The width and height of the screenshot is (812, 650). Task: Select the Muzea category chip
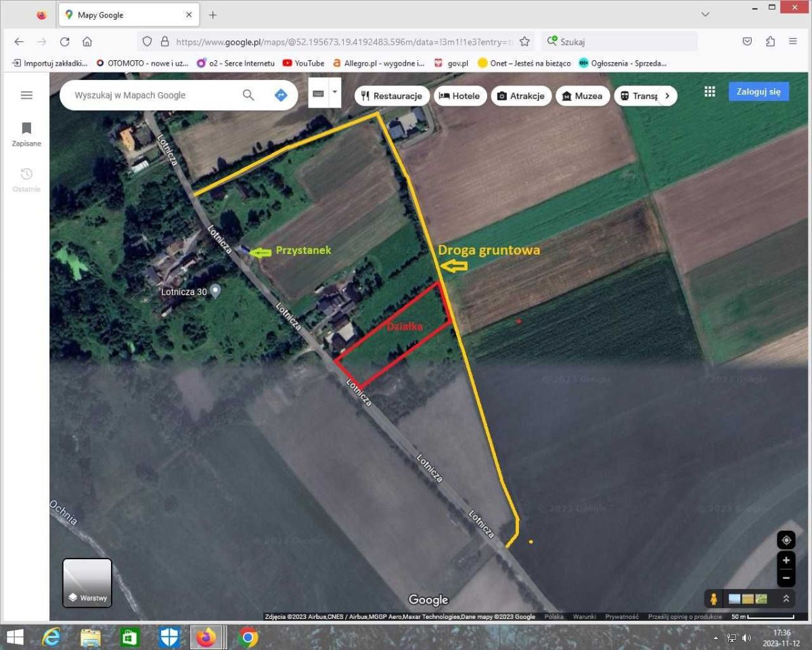582,95
